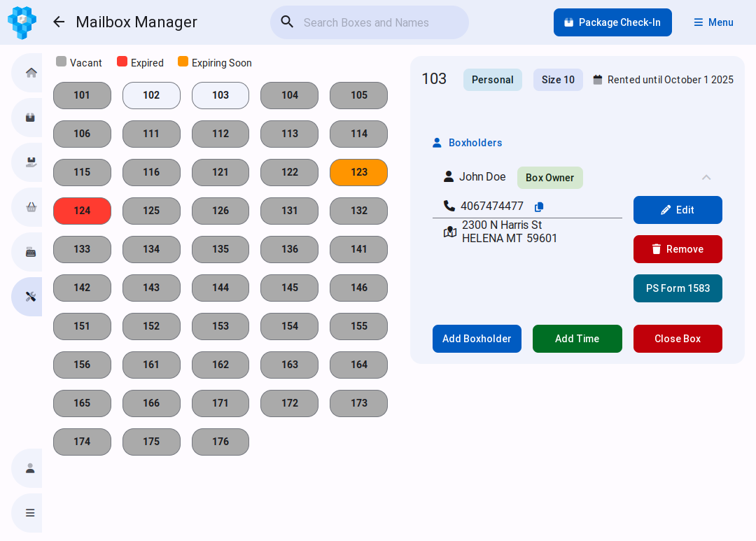Viewport: 756px width, 541px height.
Task: Open the package box icon in the sidebar
Action: tap(31, 118)
